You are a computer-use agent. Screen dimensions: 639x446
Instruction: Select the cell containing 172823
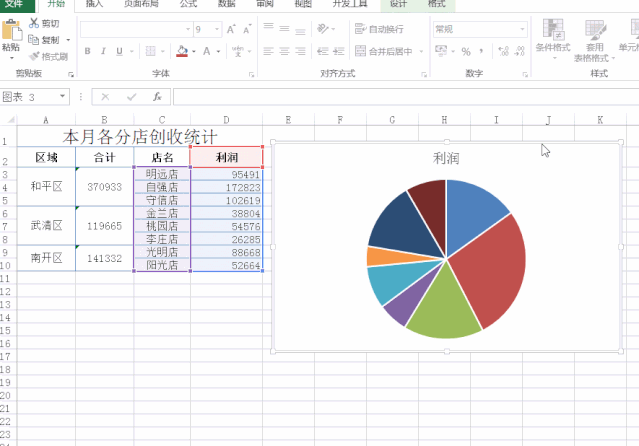[227, 187]
